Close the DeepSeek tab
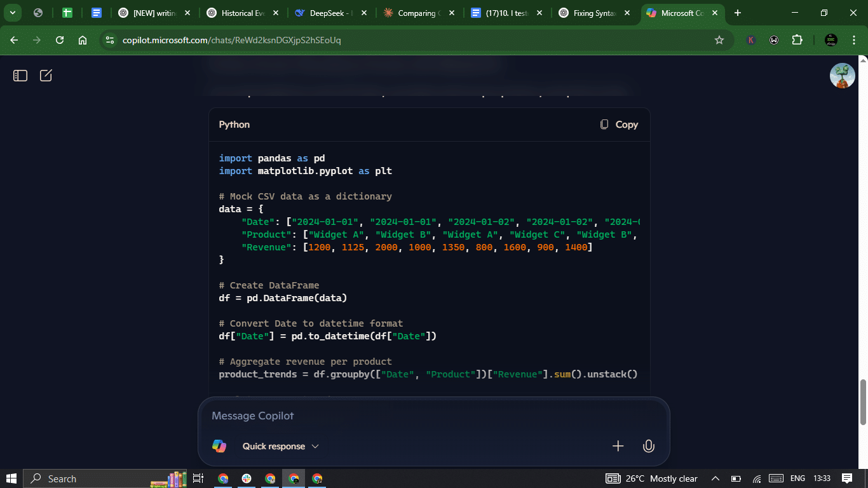This screenshot has width=868, height=488. point(363,13)
